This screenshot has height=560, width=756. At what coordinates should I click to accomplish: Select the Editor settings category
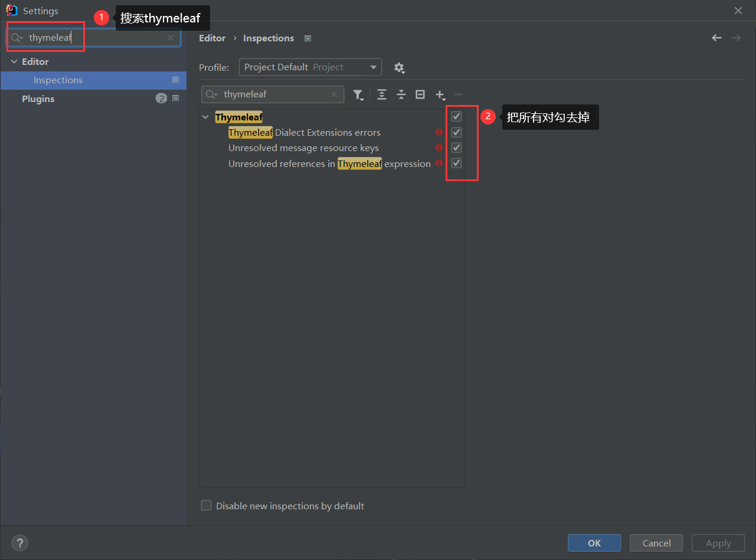click(93, 61)
